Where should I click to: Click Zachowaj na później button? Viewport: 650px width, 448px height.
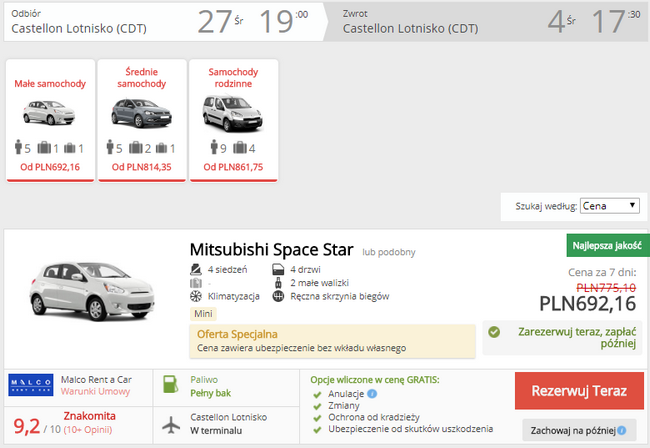click(579, 431)
